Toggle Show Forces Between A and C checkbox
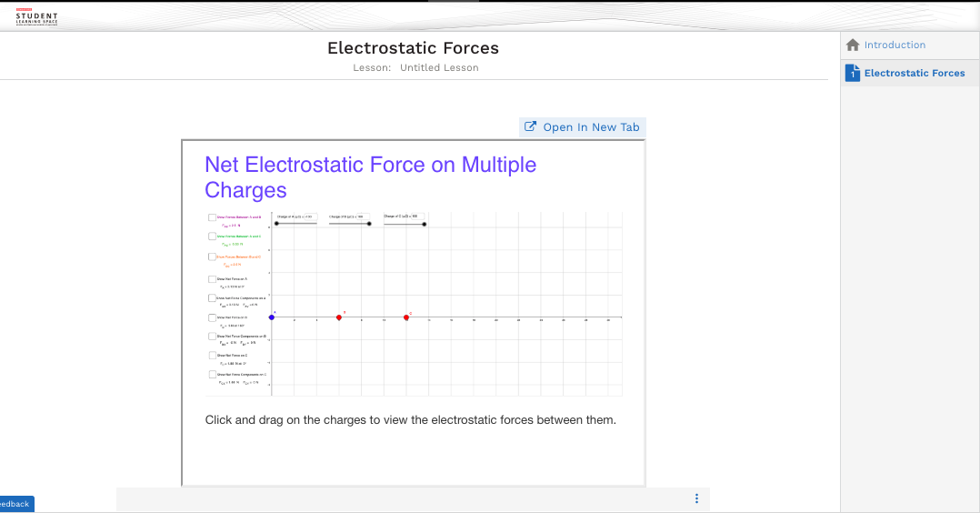This screenshot has width=980, height=513. point(212,236)
